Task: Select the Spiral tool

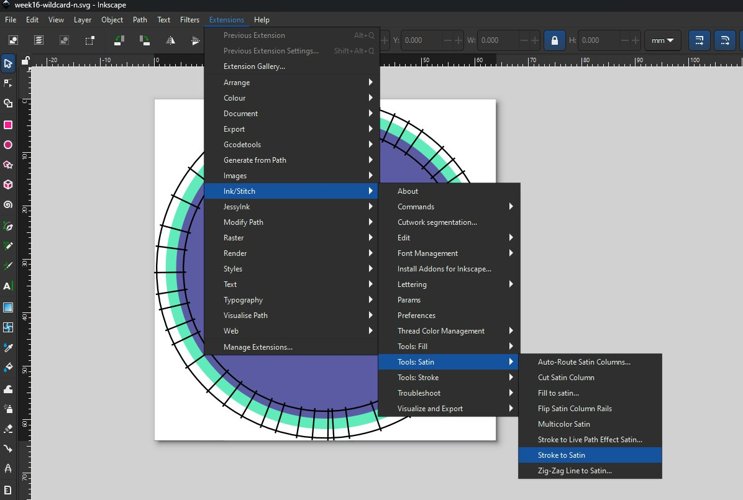Action: click(x=8, y=205)
